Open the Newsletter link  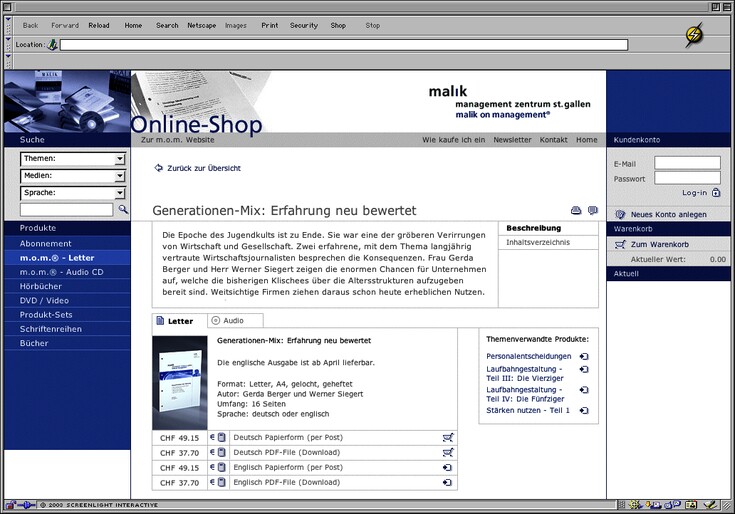(512, 140)
